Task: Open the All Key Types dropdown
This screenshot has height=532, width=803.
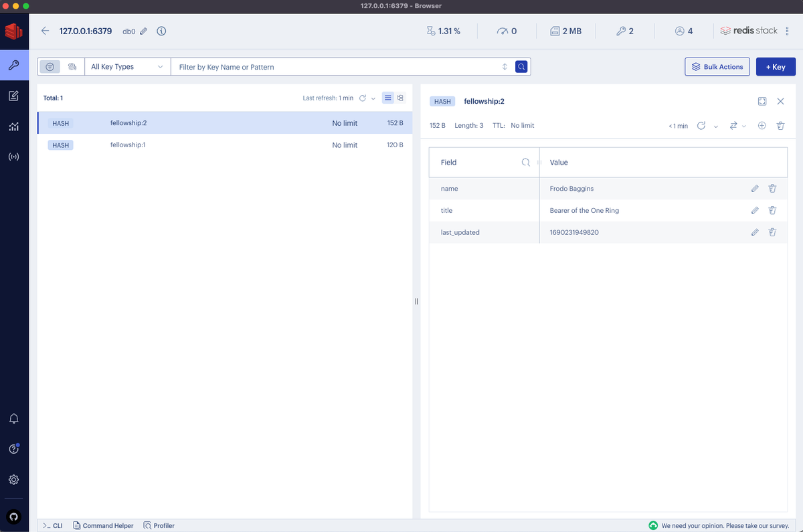Action: click(x=127, y=66)
